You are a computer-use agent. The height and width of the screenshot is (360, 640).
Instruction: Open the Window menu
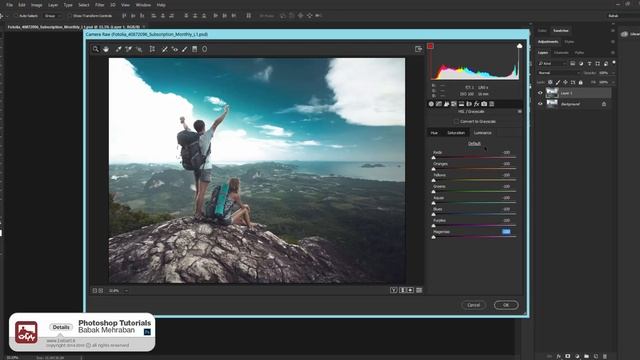click(143, 5)
